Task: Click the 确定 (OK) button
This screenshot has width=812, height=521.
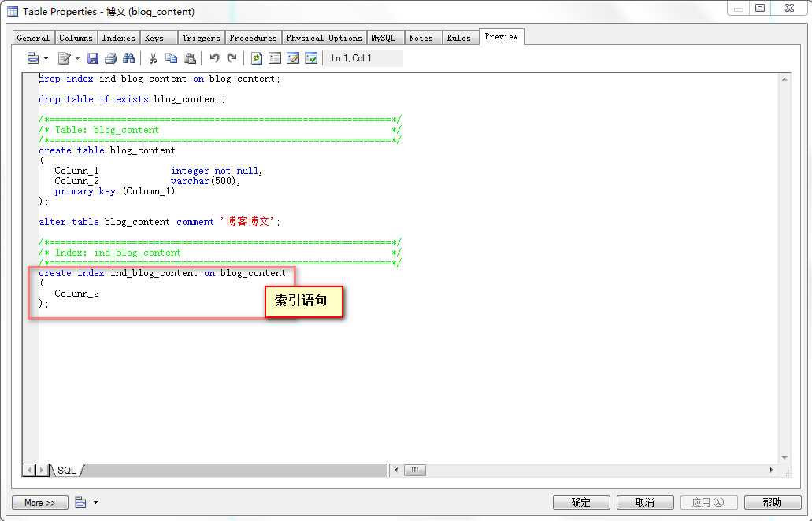Action: pos(580,502)
